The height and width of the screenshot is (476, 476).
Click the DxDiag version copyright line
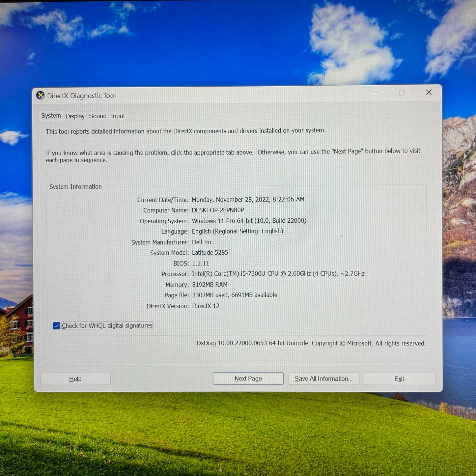(x=311, y=343)
